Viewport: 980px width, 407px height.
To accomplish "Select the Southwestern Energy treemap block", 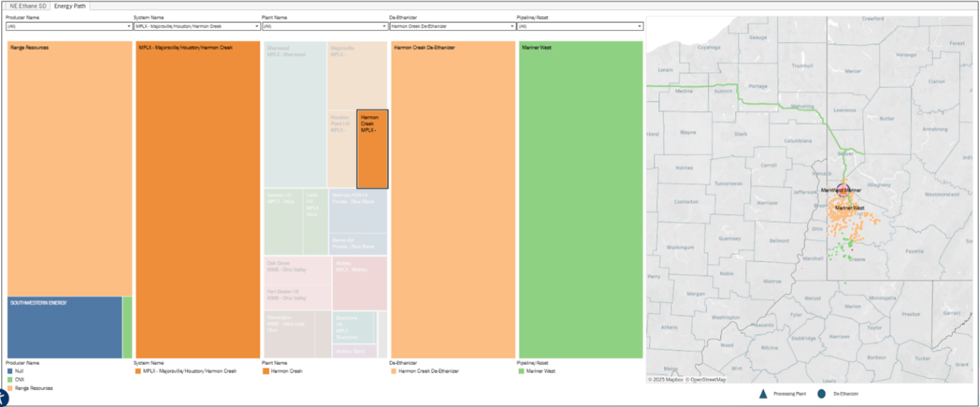I will tap(65, 327).
